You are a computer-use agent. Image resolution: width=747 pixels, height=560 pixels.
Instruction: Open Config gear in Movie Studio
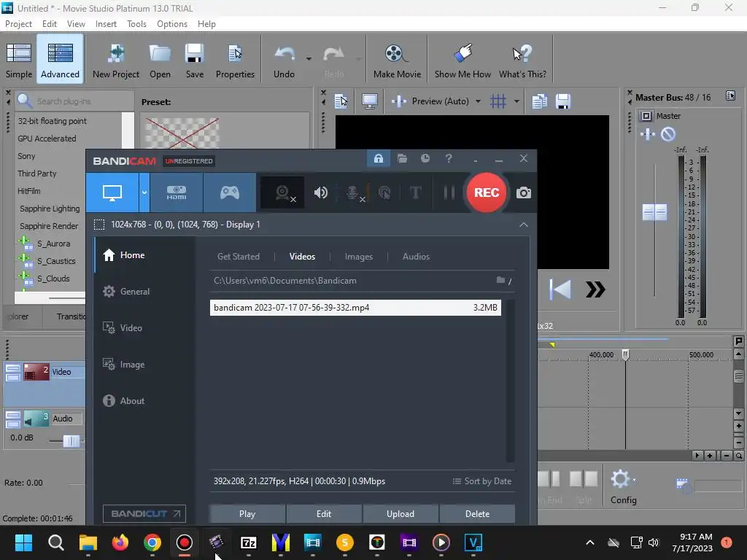[x=623, y=486]
